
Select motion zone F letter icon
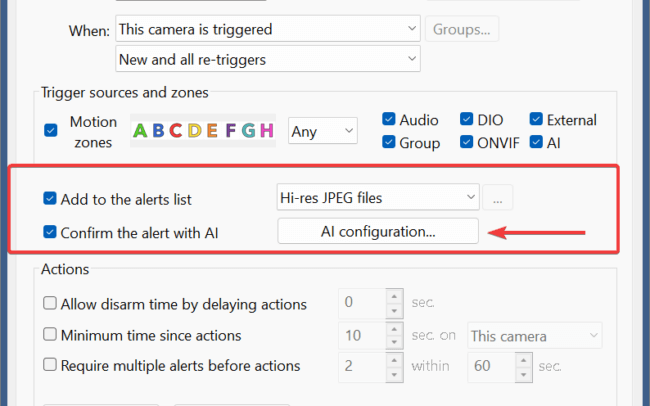[x=230, y=131]
